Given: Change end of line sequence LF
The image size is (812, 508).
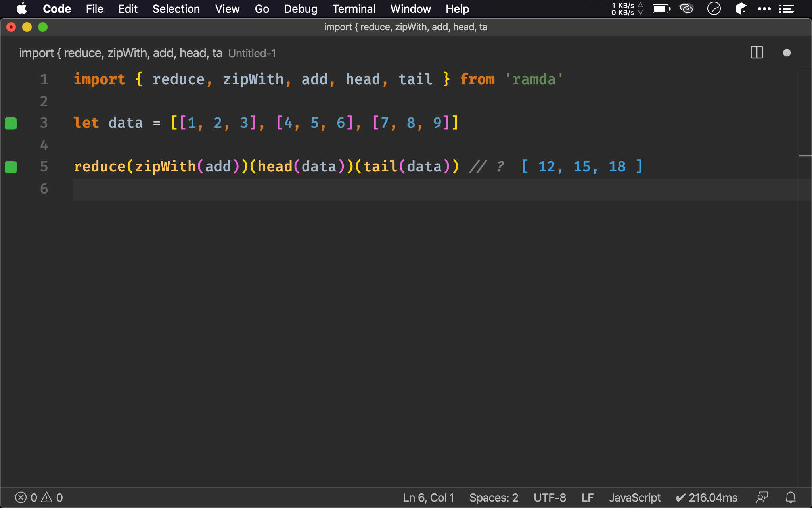Looking at the screenshot, I should (x=588, y=497).
